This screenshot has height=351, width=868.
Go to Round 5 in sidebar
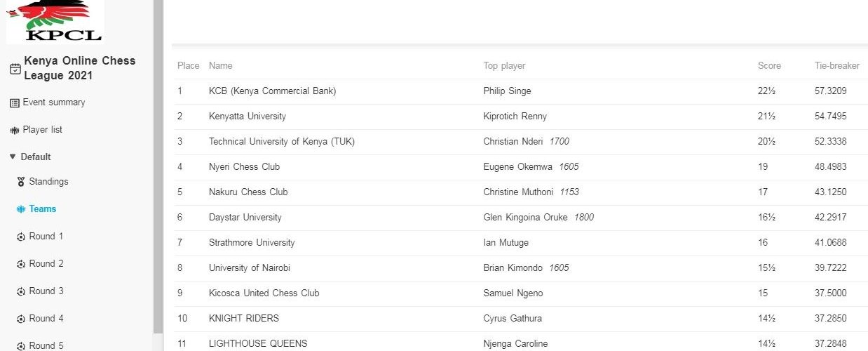pos(46,345)
